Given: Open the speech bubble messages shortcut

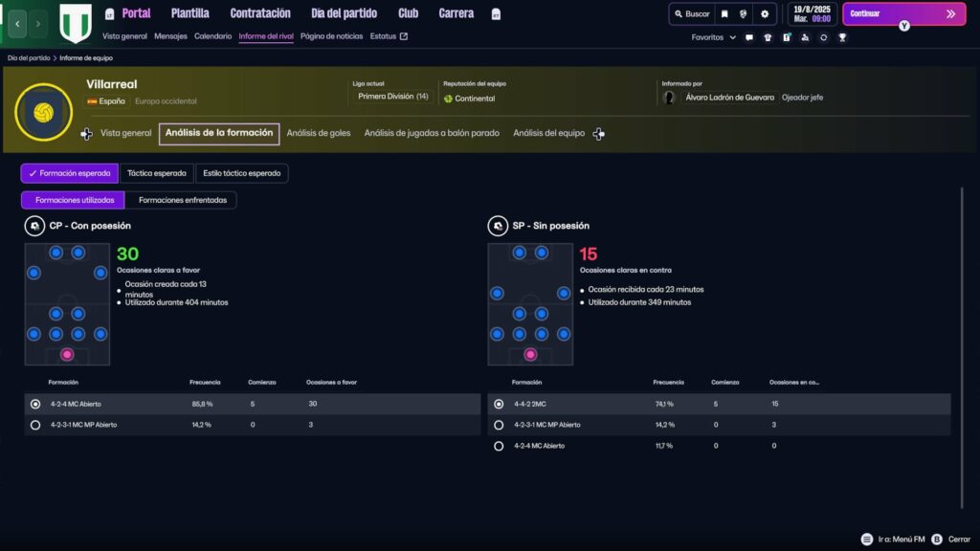Looking at the screenshot, I should [749, 37].
